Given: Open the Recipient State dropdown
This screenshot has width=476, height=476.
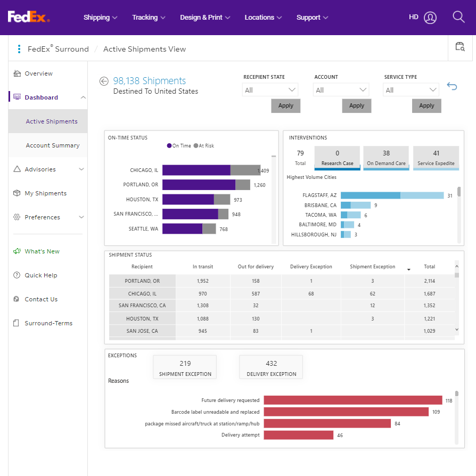Looking at the screenshot, I should tap(270, 90).
